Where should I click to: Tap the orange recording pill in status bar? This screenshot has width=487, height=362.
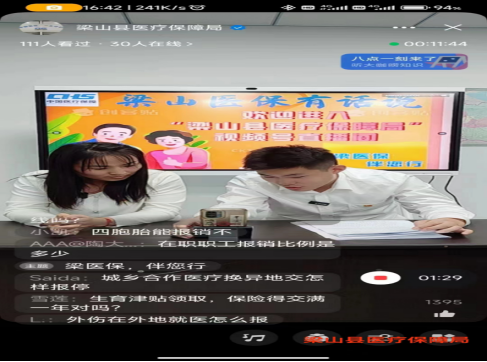(53, 7)
